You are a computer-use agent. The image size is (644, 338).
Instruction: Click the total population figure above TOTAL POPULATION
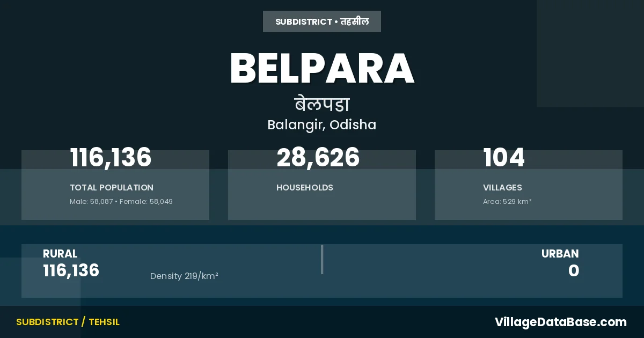[x=111, y=158]
